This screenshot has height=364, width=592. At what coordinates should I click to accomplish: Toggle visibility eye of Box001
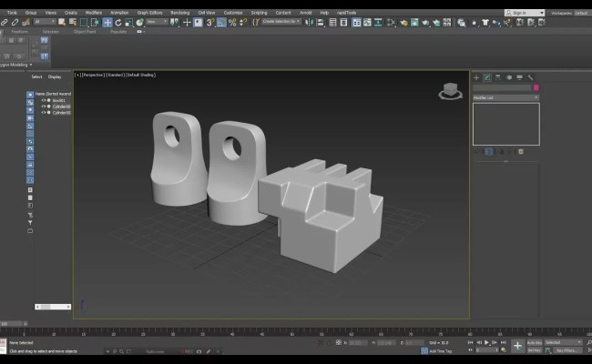(44, 100)
